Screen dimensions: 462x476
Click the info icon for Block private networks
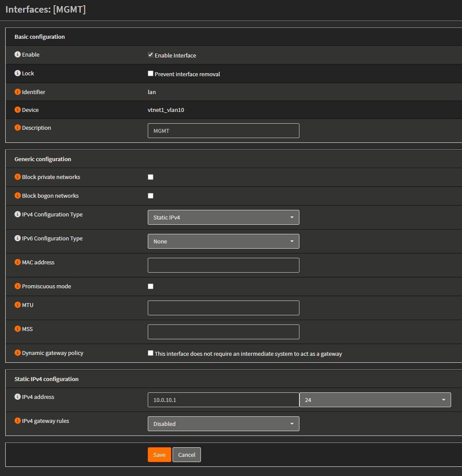(17, 177)
